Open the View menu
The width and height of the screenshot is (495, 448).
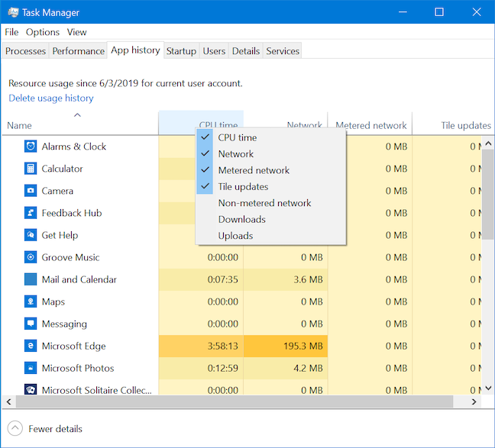click(x=76, y=32)
